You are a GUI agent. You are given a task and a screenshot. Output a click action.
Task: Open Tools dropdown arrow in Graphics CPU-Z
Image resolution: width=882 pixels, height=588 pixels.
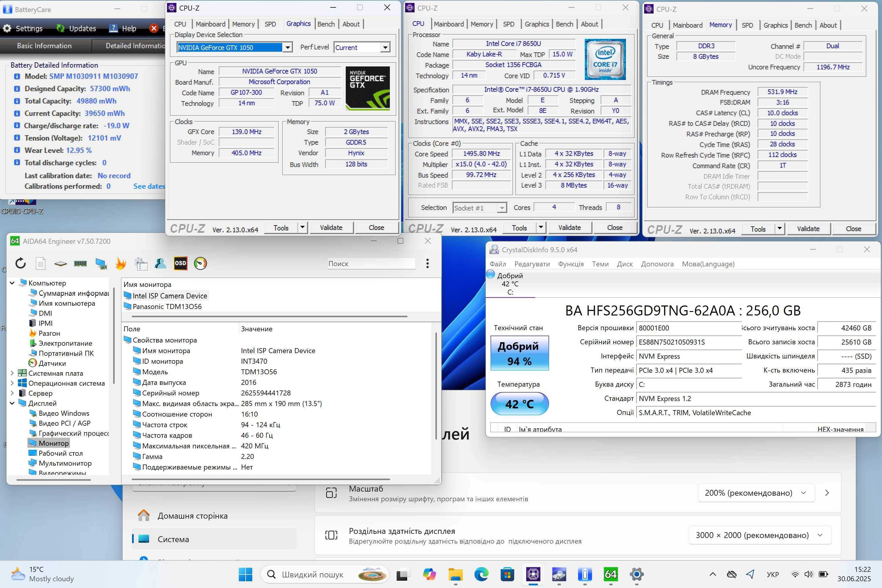pyautogui.click(x=302, y=228)
